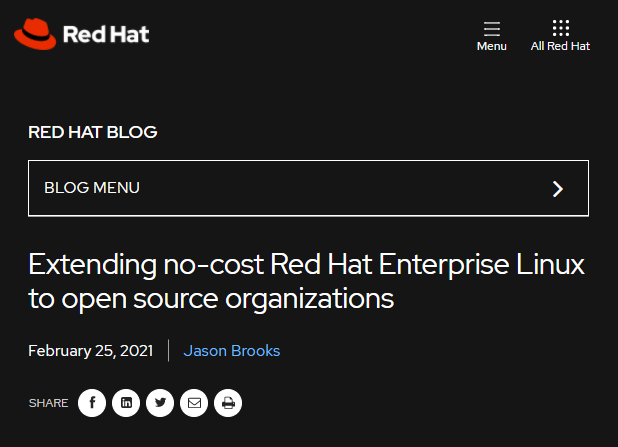Share the article on Twitter
618x447 pixels.
pos(160,403)
